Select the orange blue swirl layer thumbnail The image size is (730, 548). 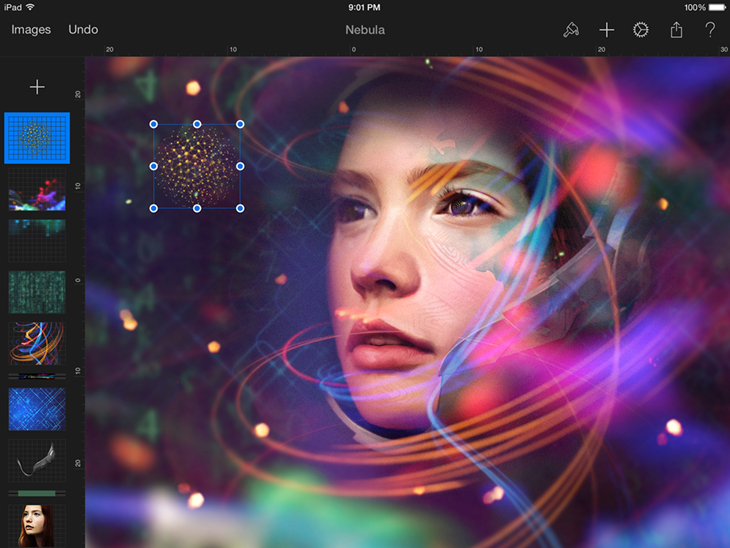pyautogui.click(x=37, y=343)
